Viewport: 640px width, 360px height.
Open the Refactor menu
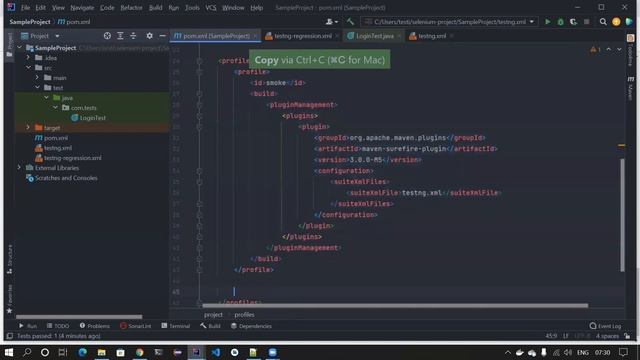(131, 8)
